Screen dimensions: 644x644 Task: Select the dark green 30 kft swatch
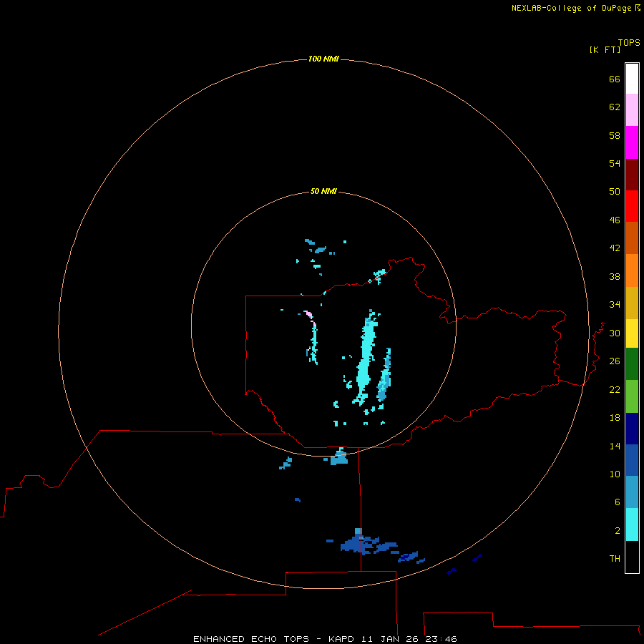(x=632, y=364)
